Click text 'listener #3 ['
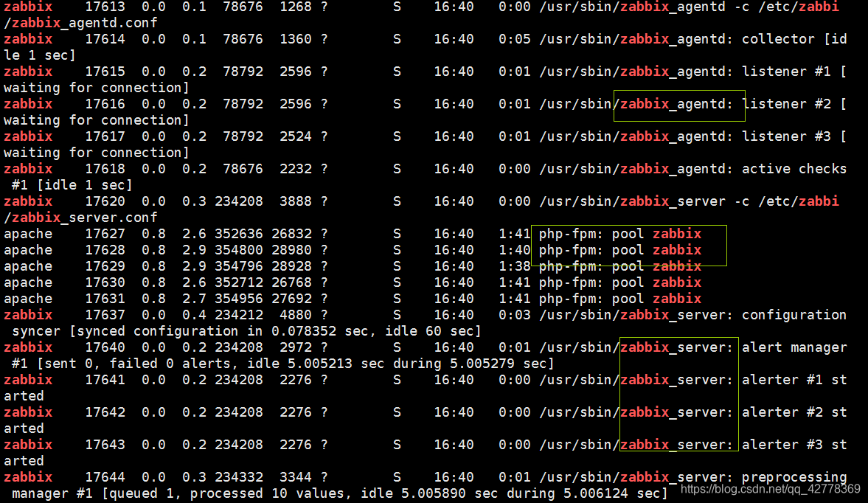 (794, 136)
